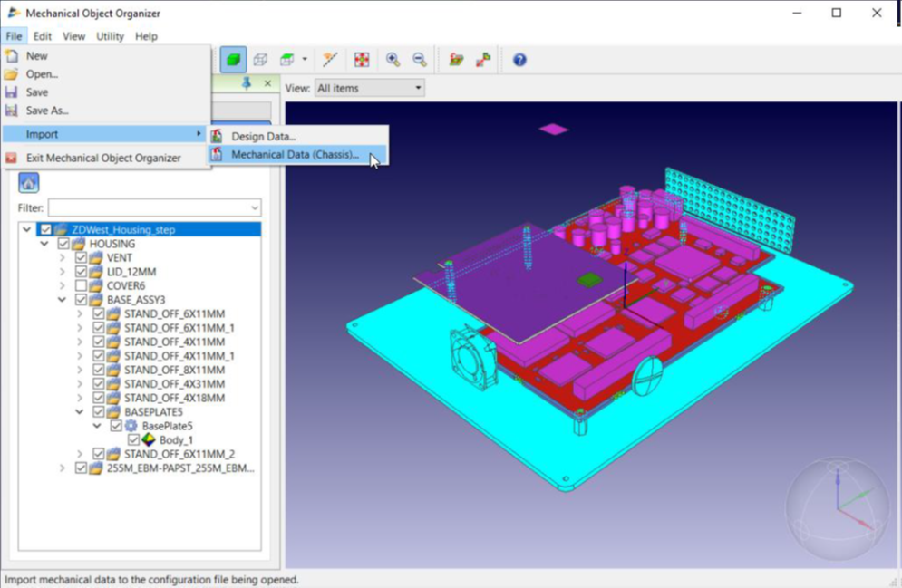Pin the tree panel with the pushpin icon
Viewport: 902px width, 588px height.
(x=246, y=82)
